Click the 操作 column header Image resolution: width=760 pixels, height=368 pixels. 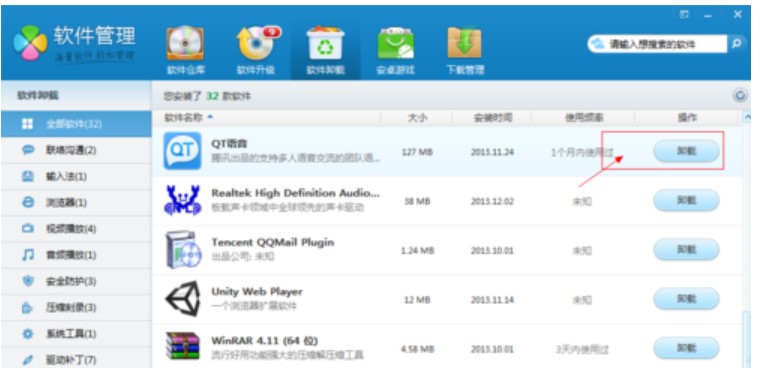pos(687,117)
